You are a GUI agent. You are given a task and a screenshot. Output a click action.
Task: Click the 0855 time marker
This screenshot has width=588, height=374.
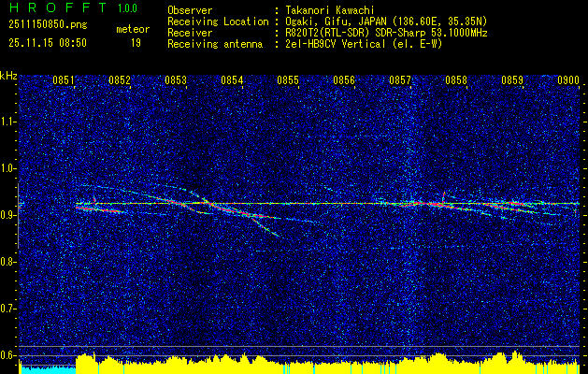[x=288, y=80]
